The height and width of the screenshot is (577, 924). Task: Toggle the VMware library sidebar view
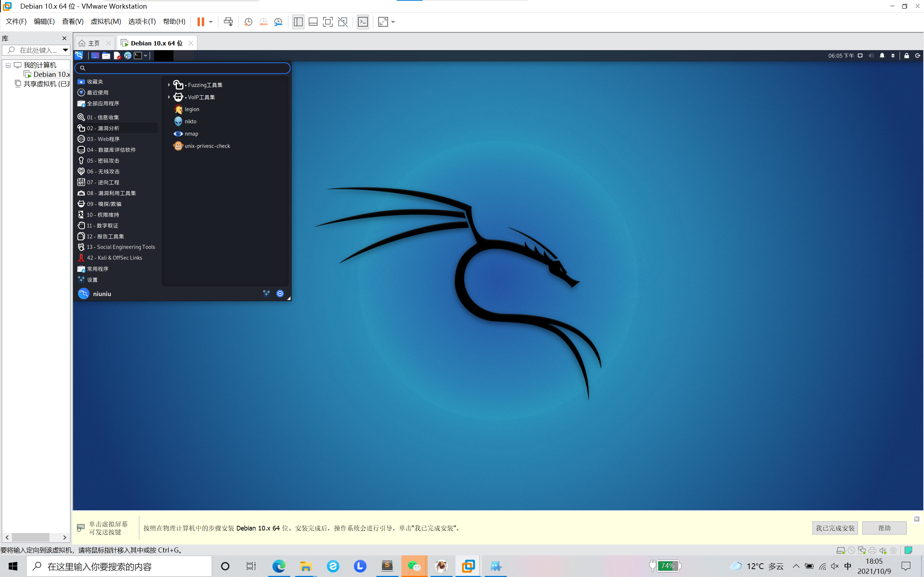click(298, 22)
